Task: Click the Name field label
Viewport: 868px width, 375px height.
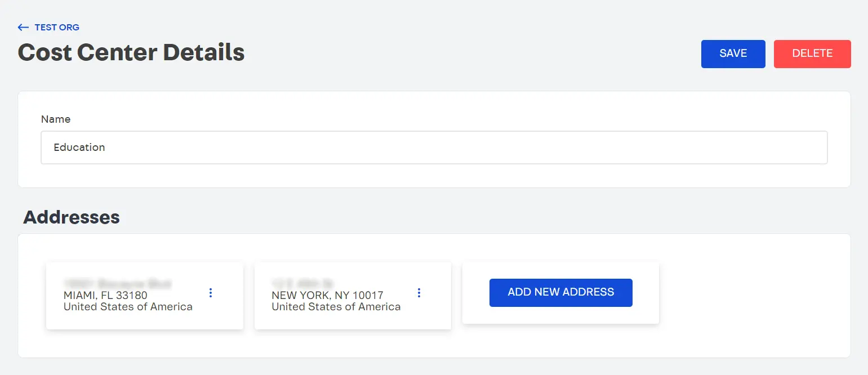Action: pyautogui.click(x=56, y=119)
